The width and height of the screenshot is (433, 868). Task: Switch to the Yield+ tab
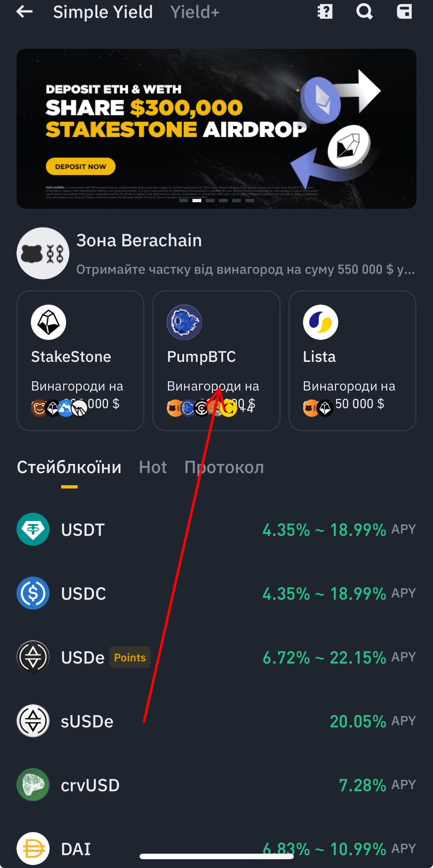[195, 12]
